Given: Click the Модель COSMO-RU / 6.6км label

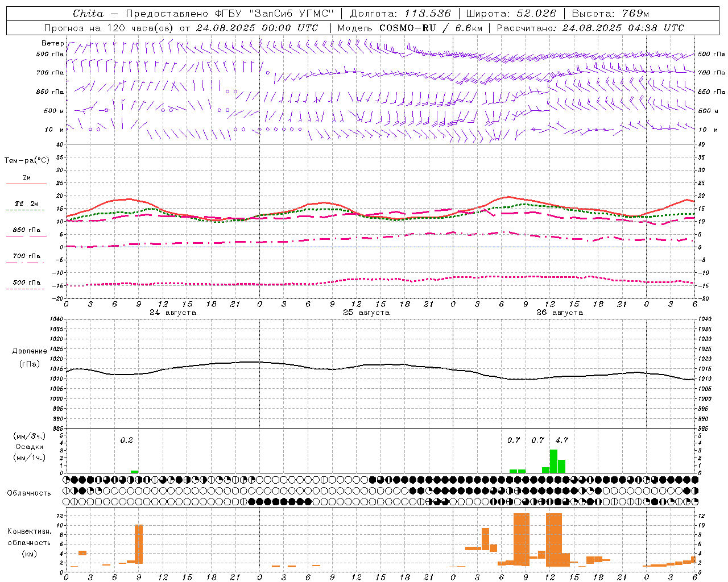Looking at the screenshot, I should (410, 28).
